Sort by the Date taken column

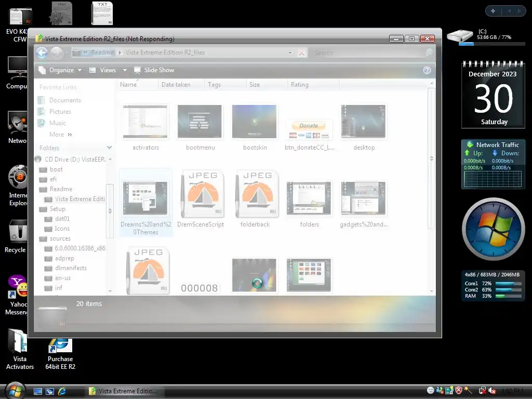point(181,85)
